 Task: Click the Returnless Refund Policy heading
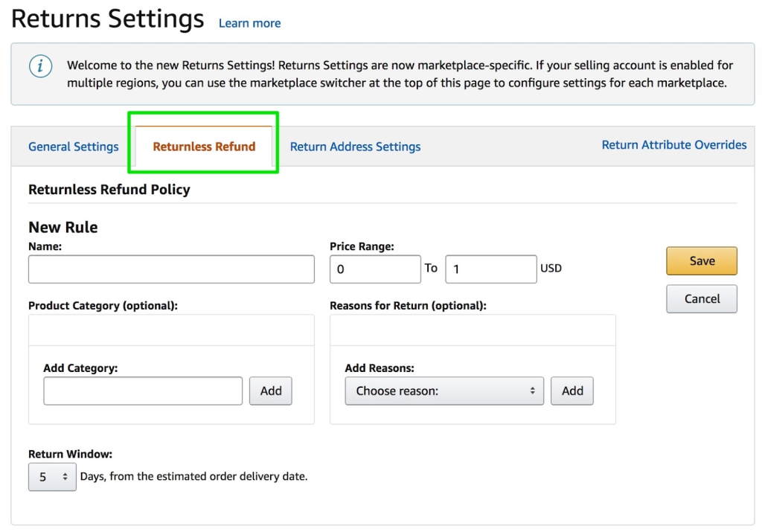click(x=109, y=190)
